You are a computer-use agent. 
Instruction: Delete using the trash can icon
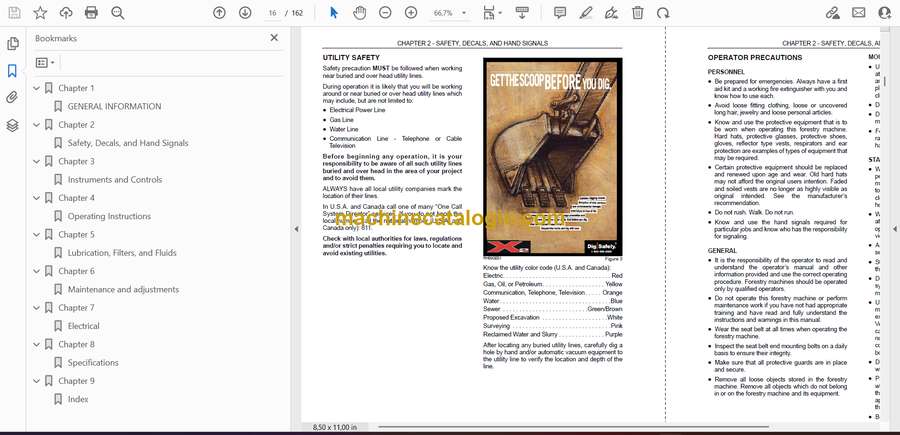point(637,13)
